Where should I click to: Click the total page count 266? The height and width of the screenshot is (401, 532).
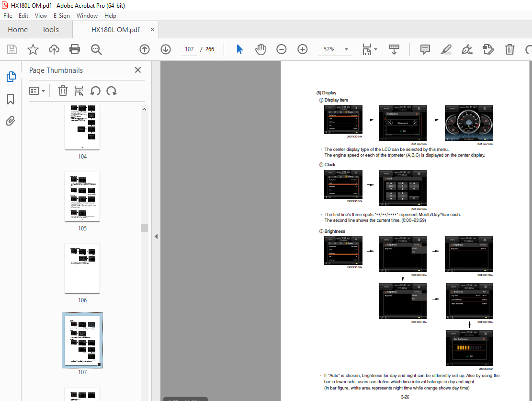click(x=210, y=49)
